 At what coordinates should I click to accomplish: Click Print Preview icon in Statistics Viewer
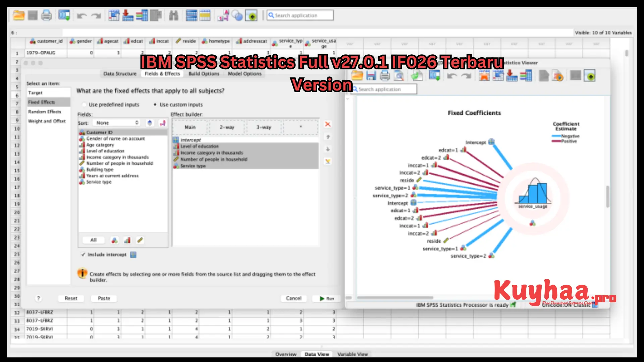[x=398, y=76]
